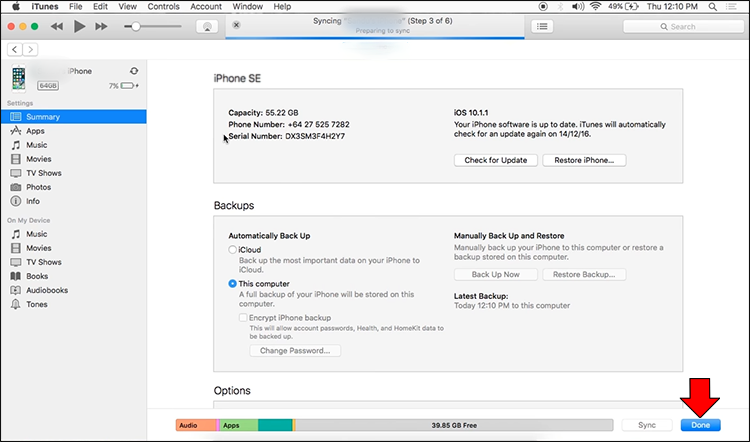Click the Wi-Fi menu bar icon

click(596, 6)
